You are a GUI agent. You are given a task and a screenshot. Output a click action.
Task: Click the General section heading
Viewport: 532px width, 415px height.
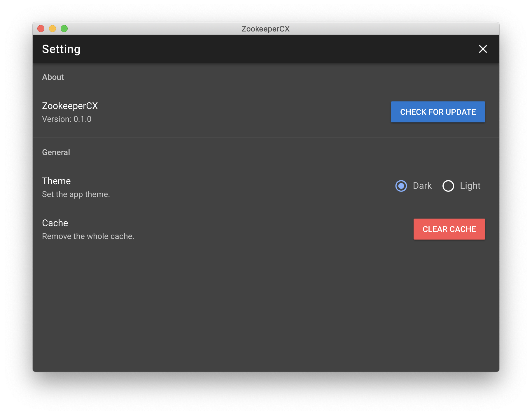point(56,152)
